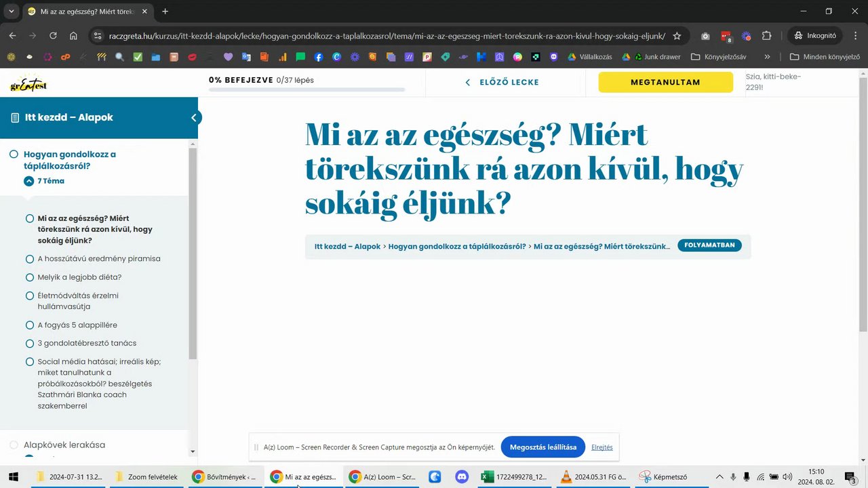Reload the current page
The height and width of the screenshot is (488, 868).
[53, 36]
